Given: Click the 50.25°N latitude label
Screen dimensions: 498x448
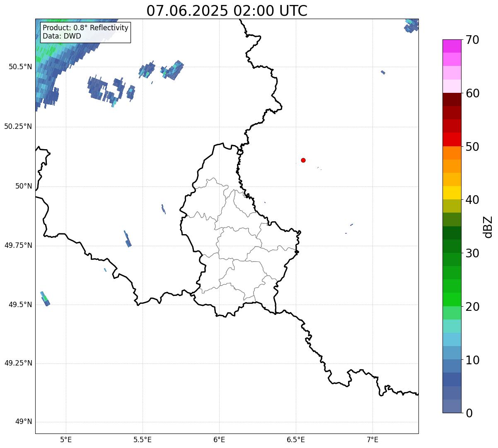Looking at the screenshot, I should coord(18,126).
